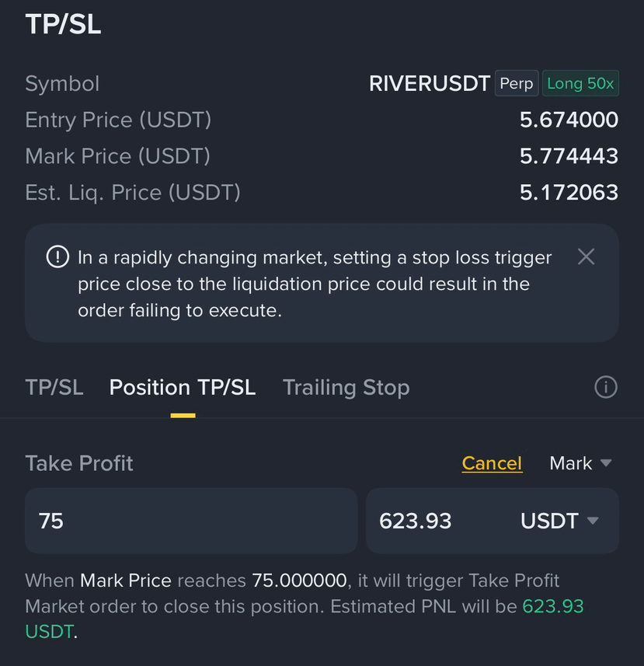
Task: Select the RIVERUSDT symbol name
Action: pos(429,83)
